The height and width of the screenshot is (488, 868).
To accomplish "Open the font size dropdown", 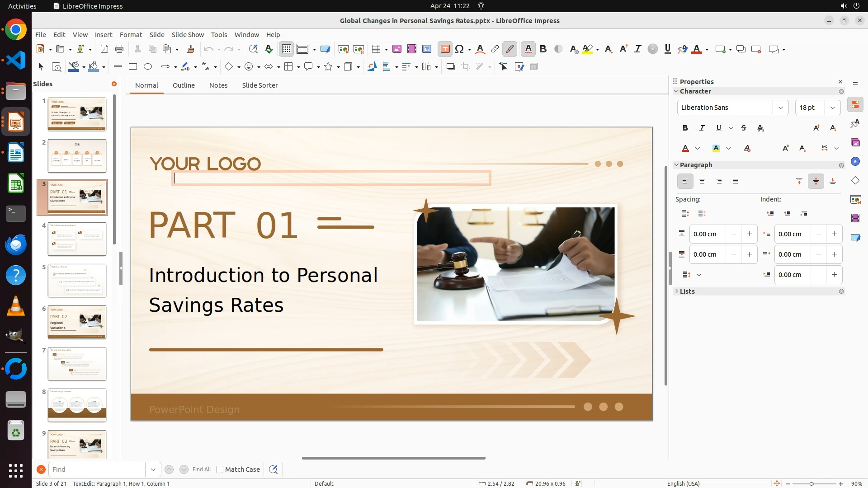I will pyautogui.click(x=833, y=108).
